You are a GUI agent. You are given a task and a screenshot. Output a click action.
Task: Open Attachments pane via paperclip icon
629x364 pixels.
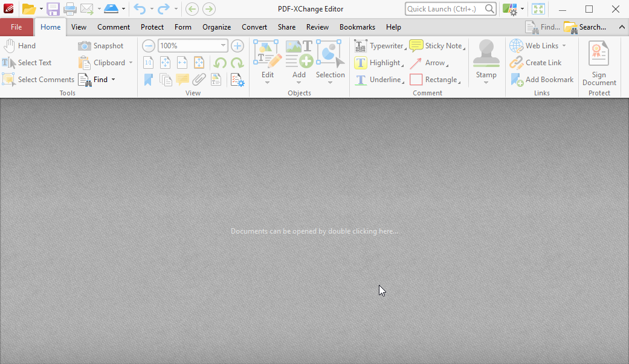pos(199,80)
